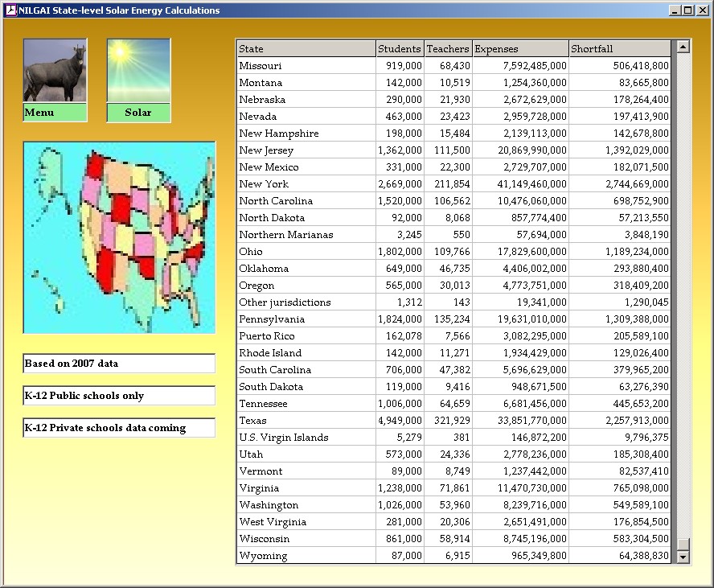The height and width of the screenshot is (588, 714).
Task: Click the 'K-12 Public schools only' field
Action: point(119,396)
